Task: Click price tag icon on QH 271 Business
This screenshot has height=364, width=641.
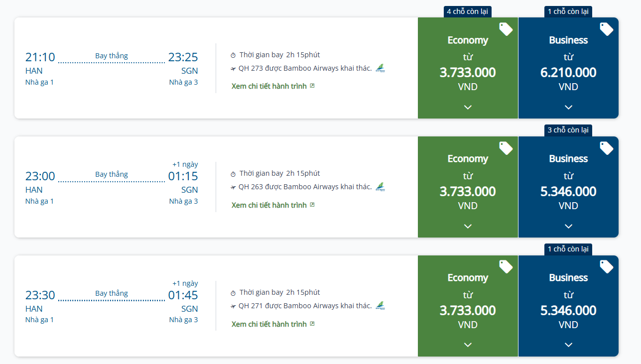Action: click(x=606, y=267)
